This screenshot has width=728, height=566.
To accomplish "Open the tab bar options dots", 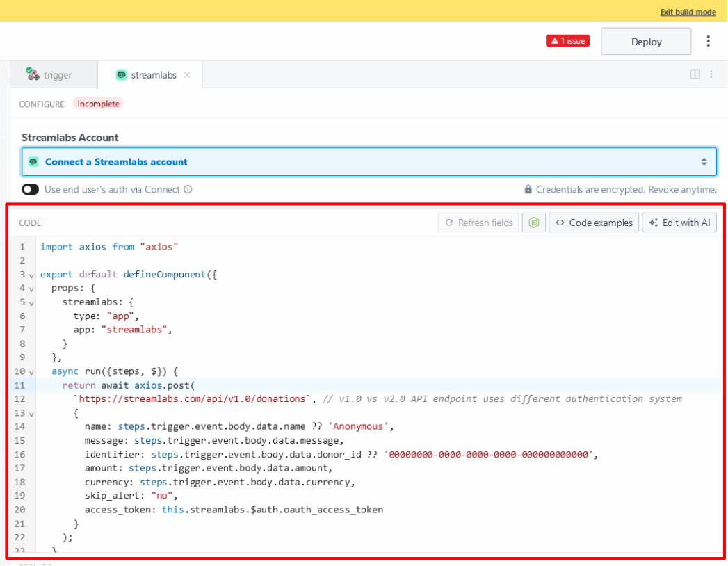I will (x=711, y=74).
